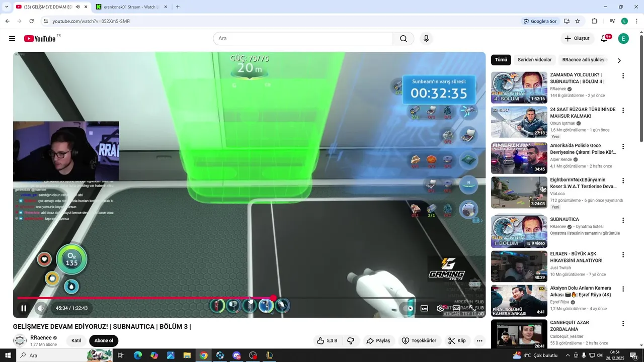Open RRaenee channel avatar
The image size is (644, 362).
(20, 341)
